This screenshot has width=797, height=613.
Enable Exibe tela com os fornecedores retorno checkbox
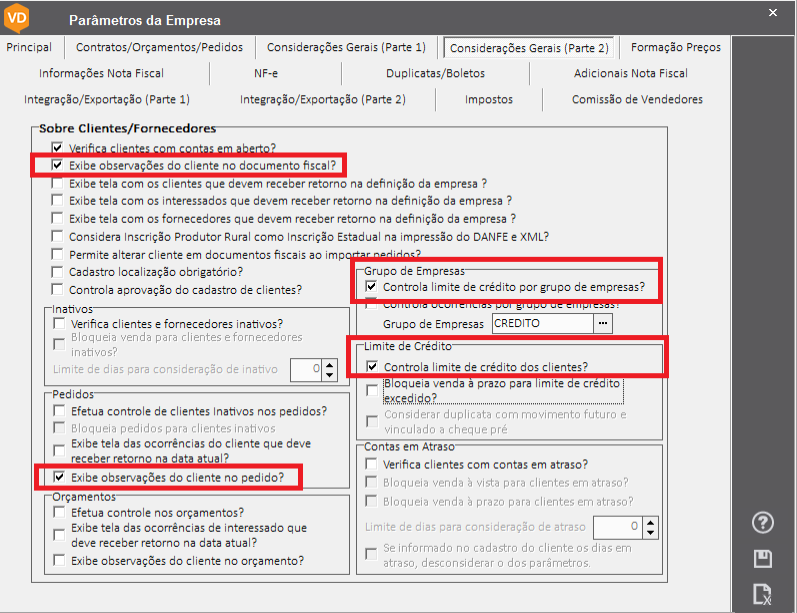point(57,219)
